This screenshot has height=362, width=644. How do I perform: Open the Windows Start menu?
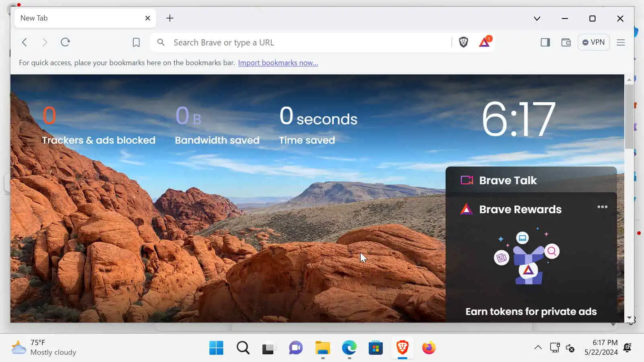click(216, 348)
